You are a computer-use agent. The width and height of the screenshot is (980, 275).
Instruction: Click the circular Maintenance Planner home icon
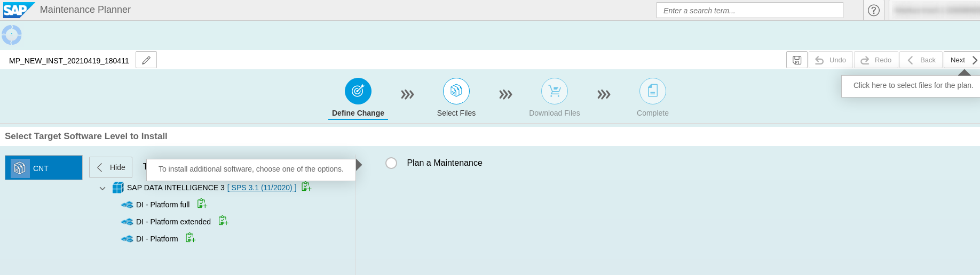tap(12, 35)
